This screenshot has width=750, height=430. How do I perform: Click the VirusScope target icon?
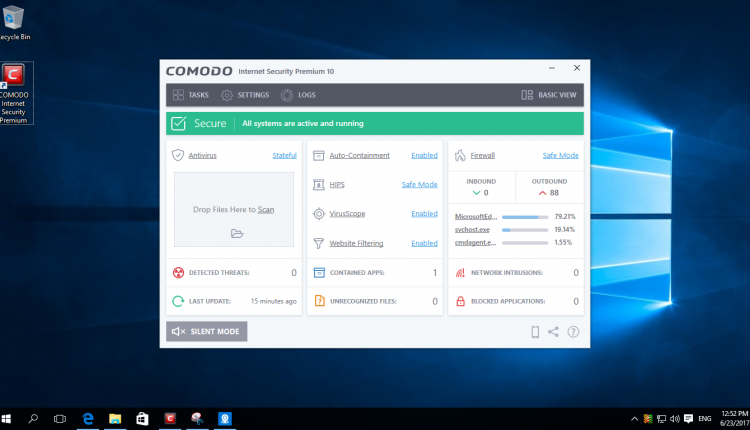(x=319, y=214)
